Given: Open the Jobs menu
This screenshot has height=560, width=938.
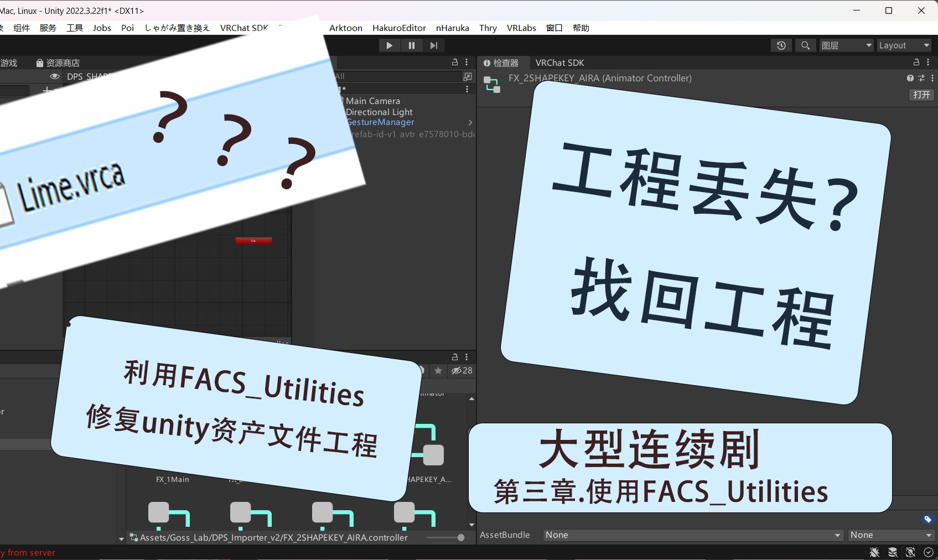Looking at the screenshot, I should [x=102, y=28].
